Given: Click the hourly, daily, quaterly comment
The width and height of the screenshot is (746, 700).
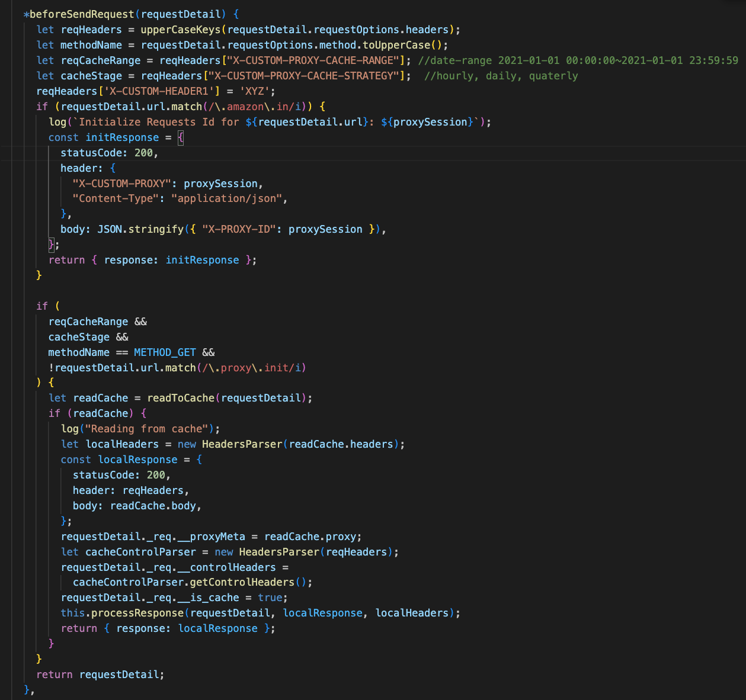Looking at the screenshot, I should coord(501,76).
